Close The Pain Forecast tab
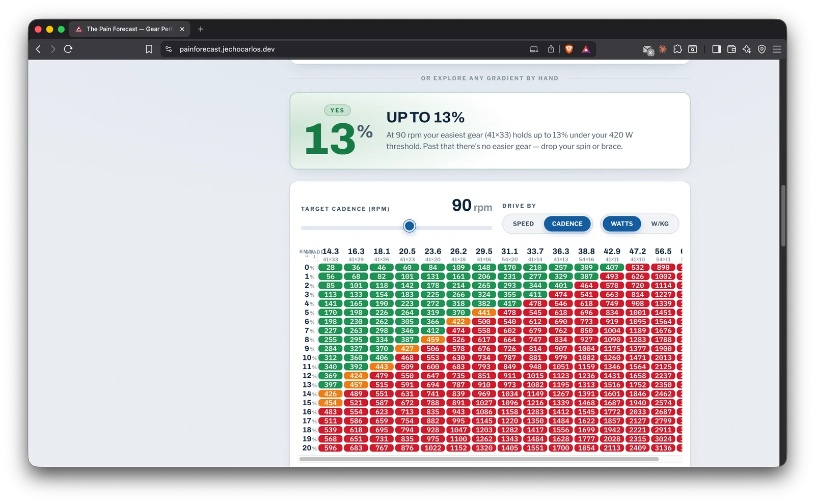The height and width of the screenshot is (504, 815). [182, 29]
